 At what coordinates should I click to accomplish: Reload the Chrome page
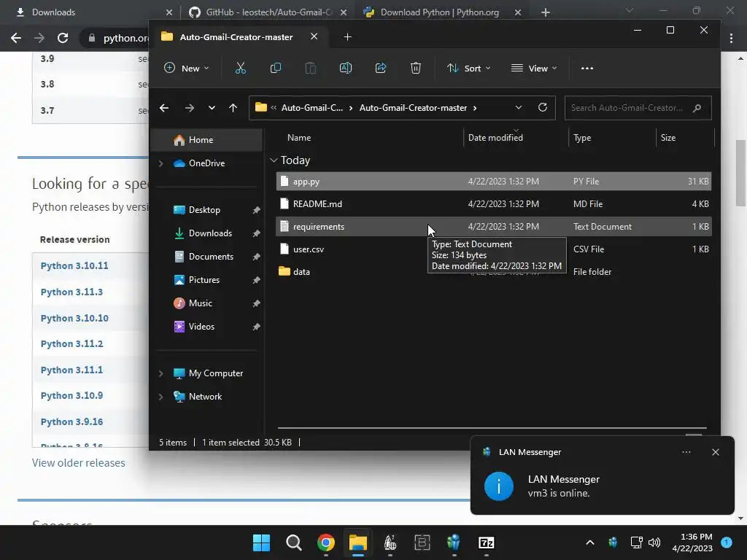click(63, 38)
